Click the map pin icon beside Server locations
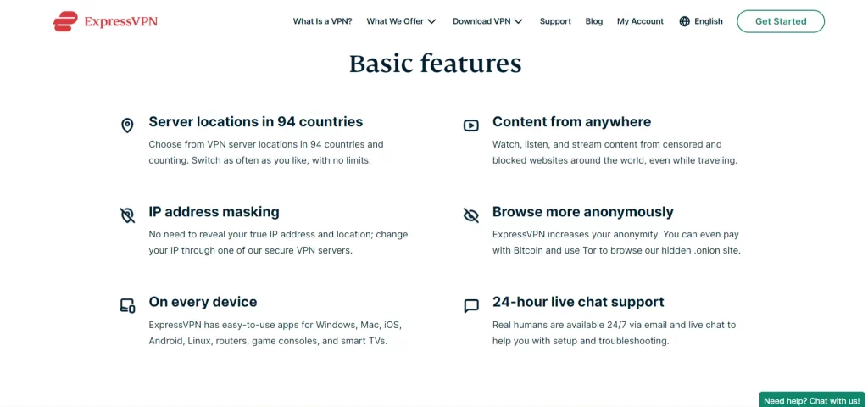This screenshot has height=407, width=868. [x=127, y=125]
